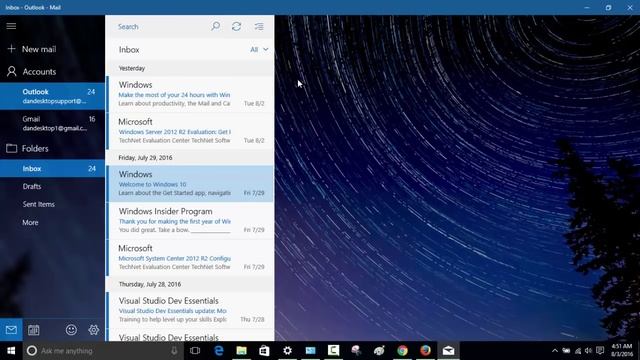The image size is (640, 360).
Task: Open Welcome to Windows 10 email
Action: [190, 184]
